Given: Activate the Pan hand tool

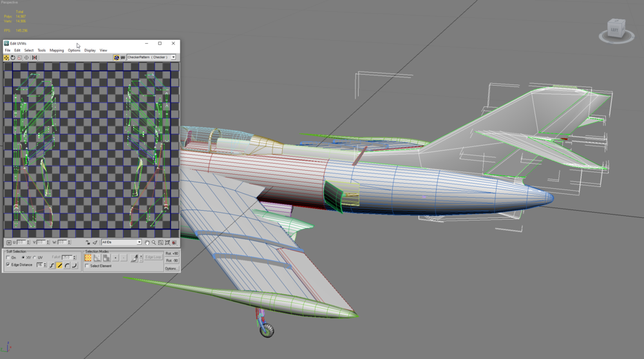Looking at the screenshot, I should [147, 242].
